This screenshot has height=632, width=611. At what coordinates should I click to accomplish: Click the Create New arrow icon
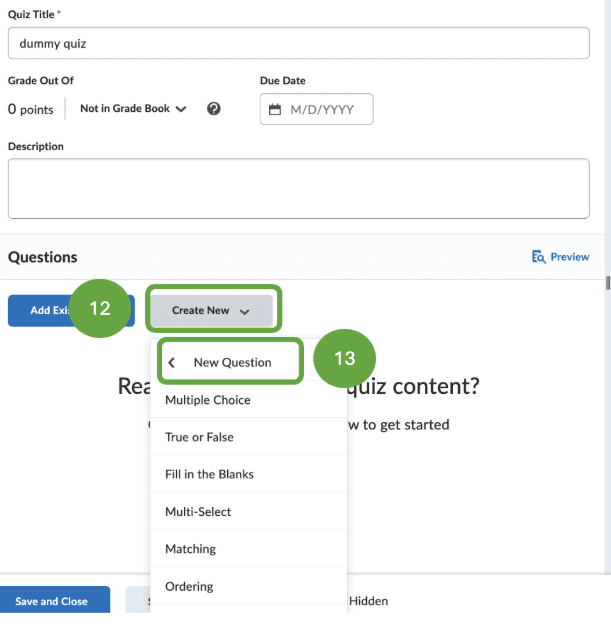[244, 312]
